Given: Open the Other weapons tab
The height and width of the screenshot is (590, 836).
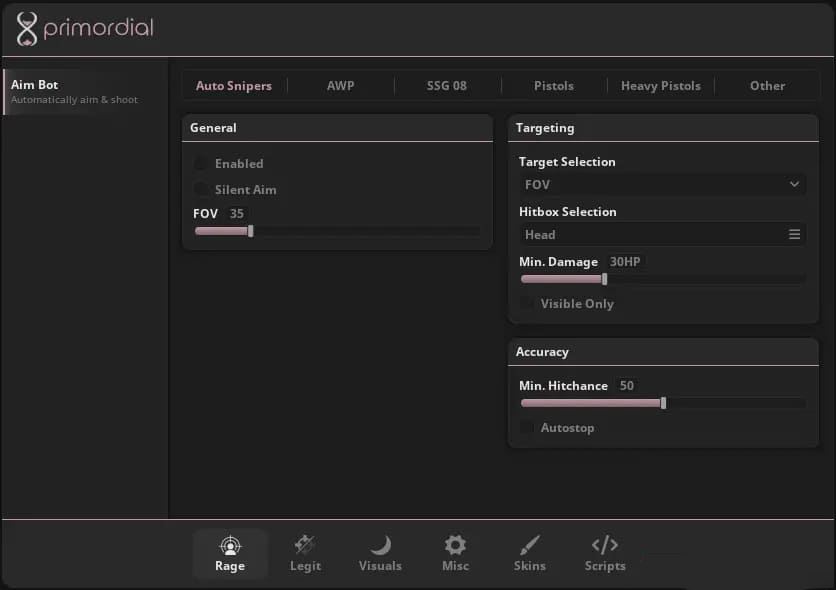Looking at the screenshot, I should pyautogui.click(x=767, y=86).
